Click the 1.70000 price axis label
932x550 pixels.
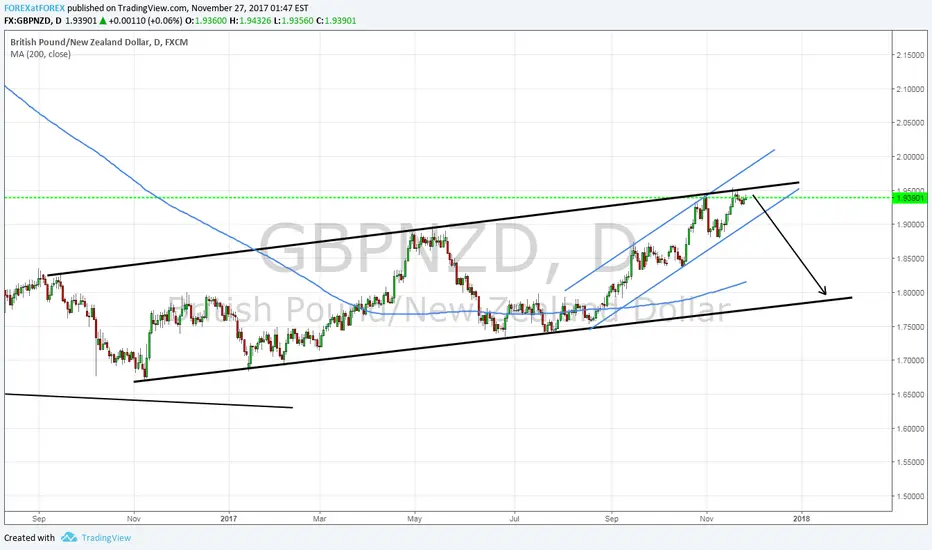point(910,361)
